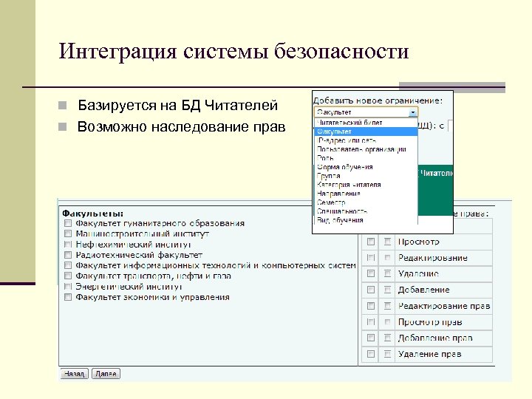Choose highlighted Факультет option in the list

366,132
